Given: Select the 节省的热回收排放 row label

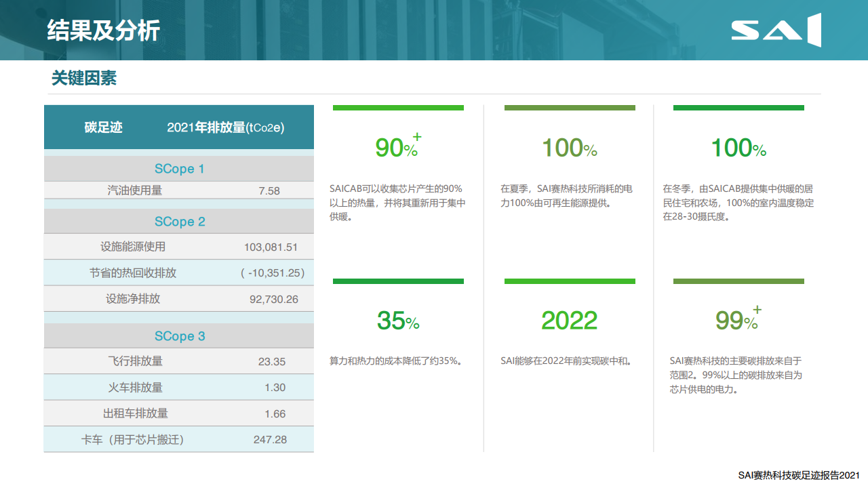Looking at the screenshot, I should click(x=133, y=272).
